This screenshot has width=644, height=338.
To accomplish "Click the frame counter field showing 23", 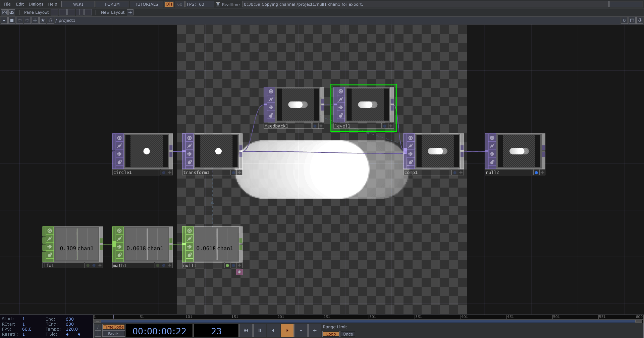I will pyautogui.click(x=216, y=331).
